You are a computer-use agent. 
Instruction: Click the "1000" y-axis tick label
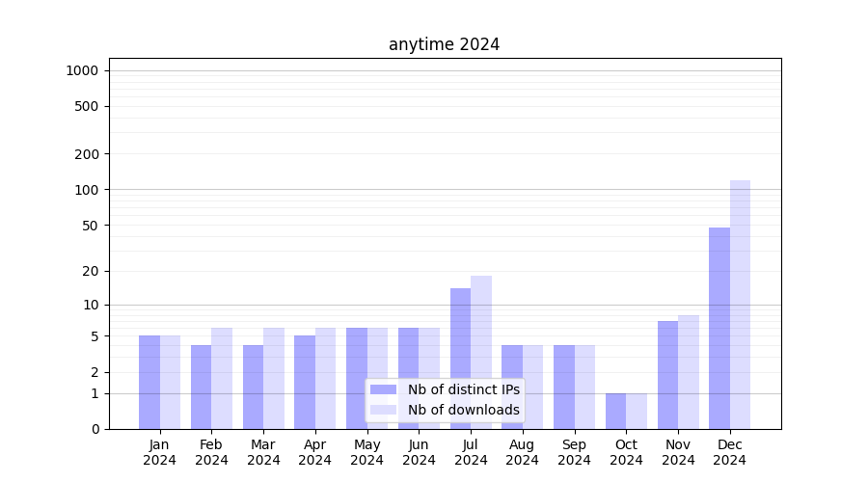pyautogui.click(x=82, y=70)
